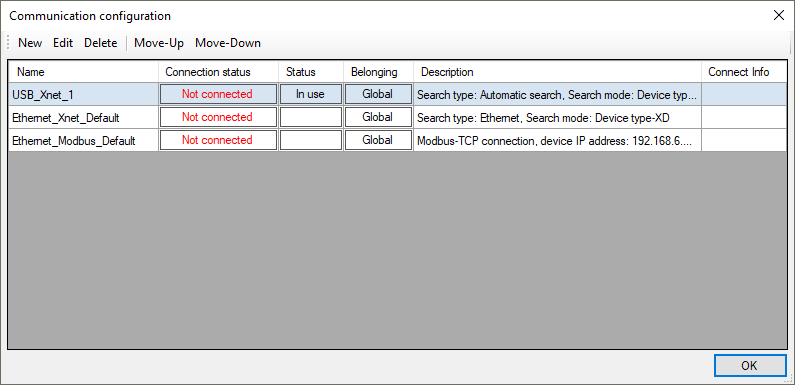Screen dimensions: 795x385
Task: Click the toolbar drag grip handle
Action: pos(9,43)
